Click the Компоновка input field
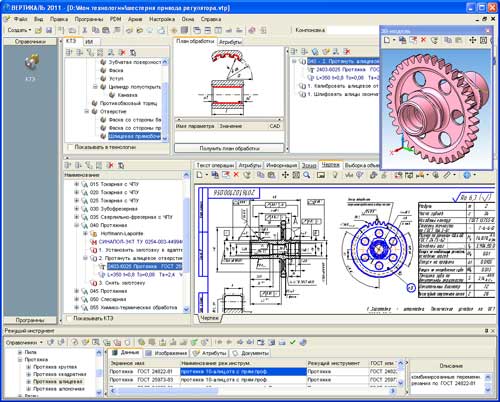 (352, 30)
